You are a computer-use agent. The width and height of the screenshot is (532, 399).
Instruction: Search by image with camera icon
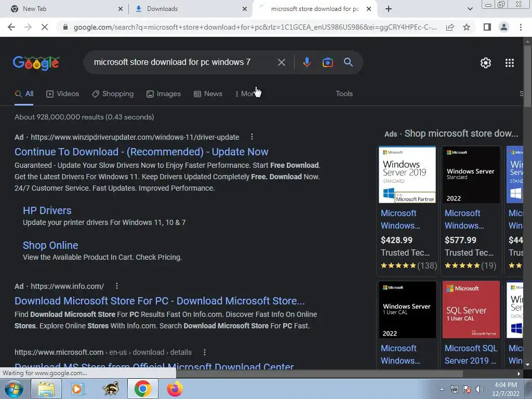[327, 62]
